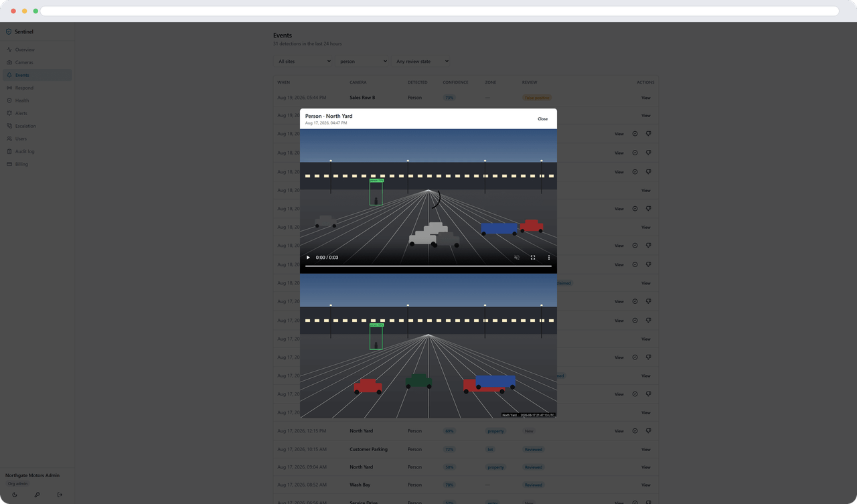This screenshot has width=857, height=504.
Task: View the 12:15 PM North Yard event
Action: pyautogui.click(x=619, y=431)
